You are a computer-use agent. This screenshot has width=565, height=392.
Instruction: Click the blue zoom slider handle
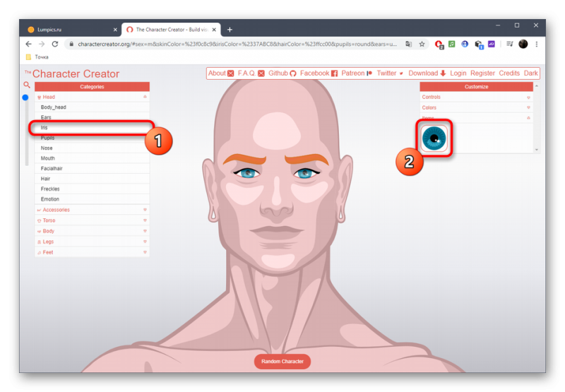click(25, 97)
